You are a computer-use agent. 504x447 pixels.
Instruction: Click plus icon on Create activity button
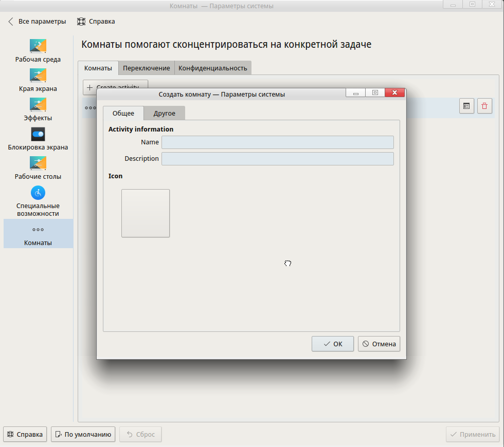pyautogui.click(x=90, y=87)
